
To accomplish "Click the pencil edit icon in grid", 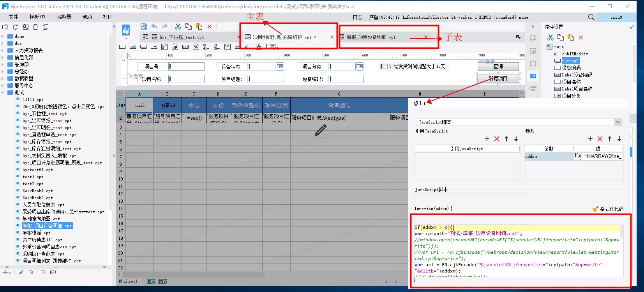I will click(320, 130).
